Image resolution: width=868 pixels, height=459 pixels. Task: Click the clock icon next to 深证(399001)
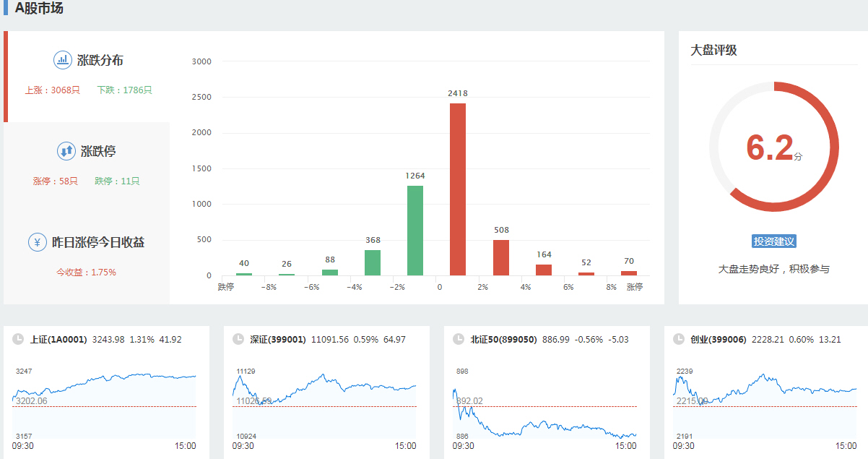click(x=238, y=339)
